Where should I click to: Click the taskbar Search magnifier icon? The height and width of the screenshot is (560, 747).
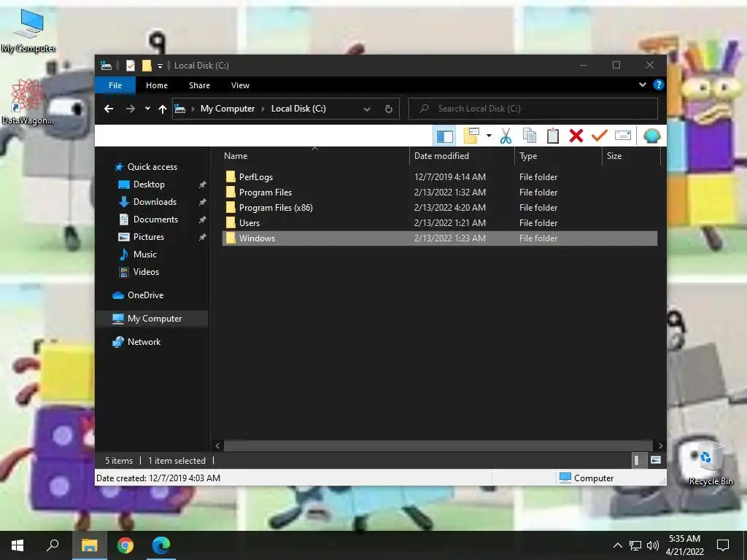coord(53,545)
